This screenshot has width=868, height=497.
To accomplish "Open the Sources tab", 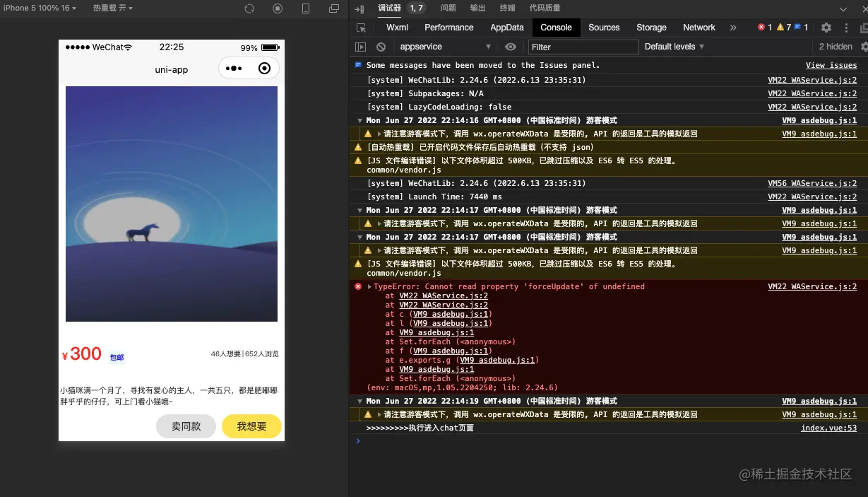I will tap(604, 28).
